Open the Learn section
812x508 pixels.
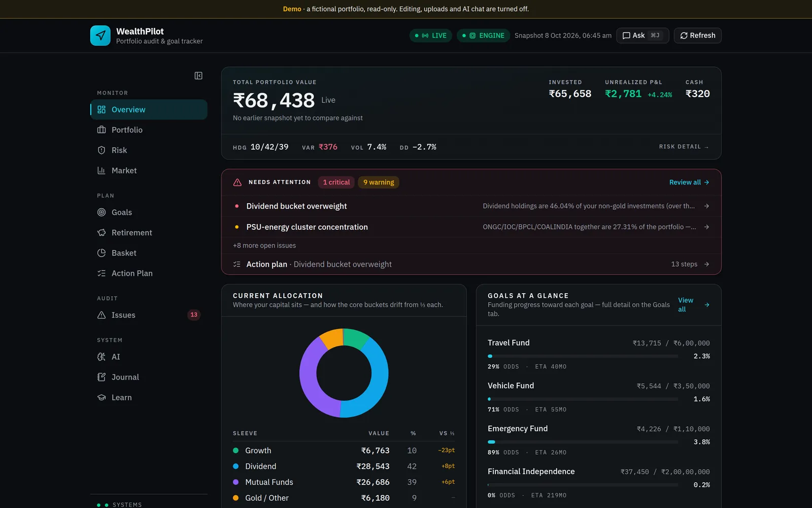point(149,397)
